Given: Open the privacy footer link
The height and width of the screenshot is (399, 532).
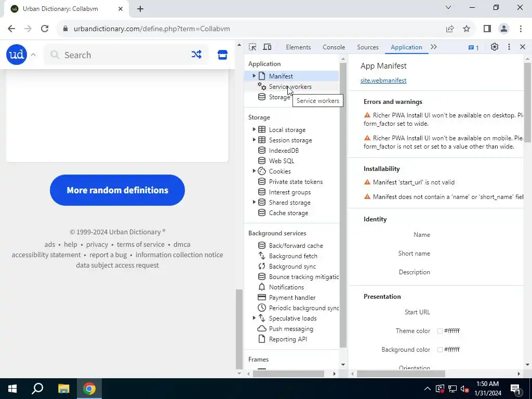Looking at the screenshot, I should pyautogui.click(x=97, y=244).
